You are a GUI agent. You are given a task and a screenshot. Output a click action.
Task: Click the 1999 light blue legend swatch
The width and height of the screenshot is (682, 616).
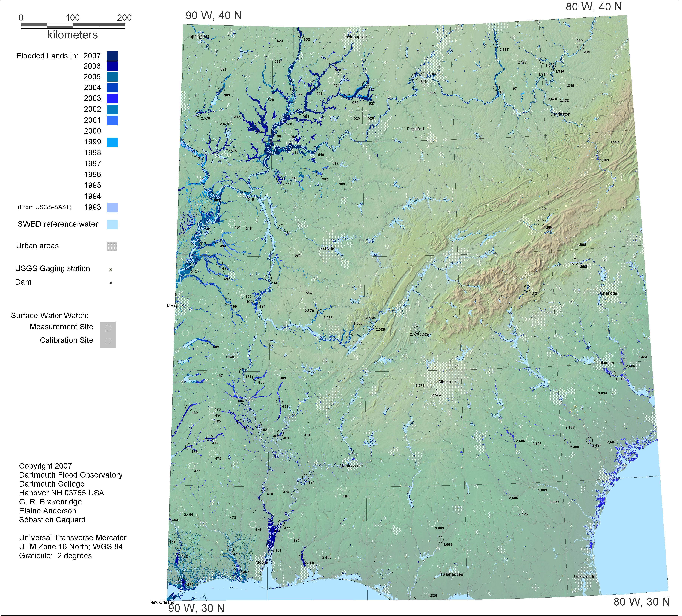pos(112,142)
